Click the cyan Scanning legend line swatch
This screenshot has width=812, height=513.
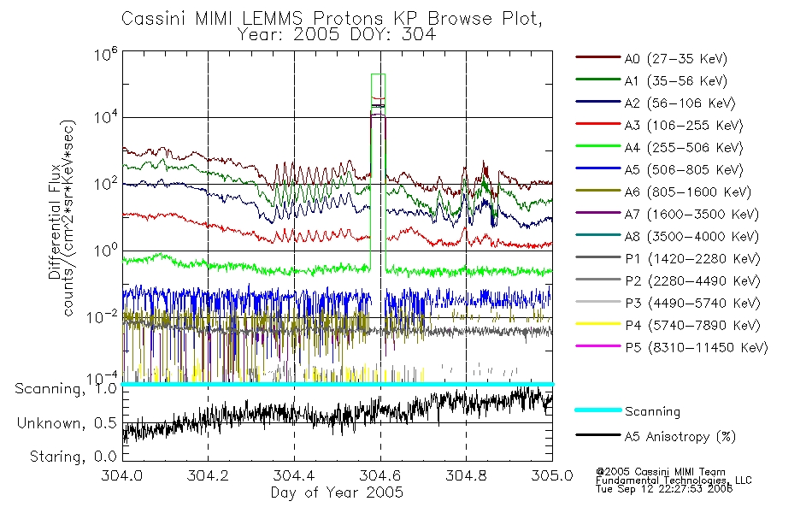click(597, 410)
